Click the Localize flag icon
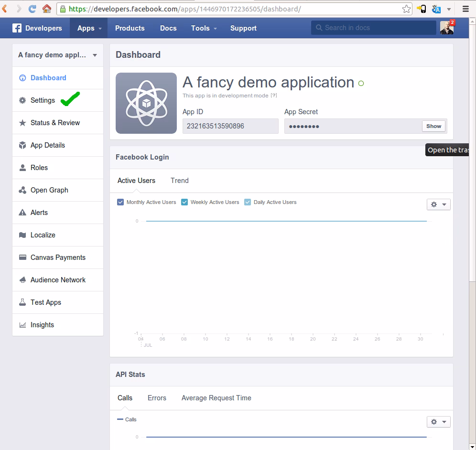Screen dimensions: 476x450 (x=22, y=235)
